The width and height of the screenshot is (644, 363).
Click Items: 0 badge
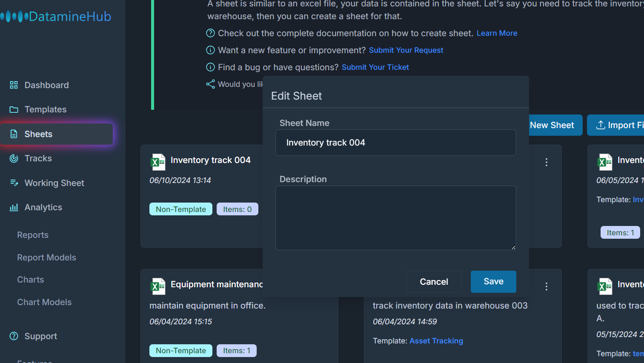pos(238,209)
